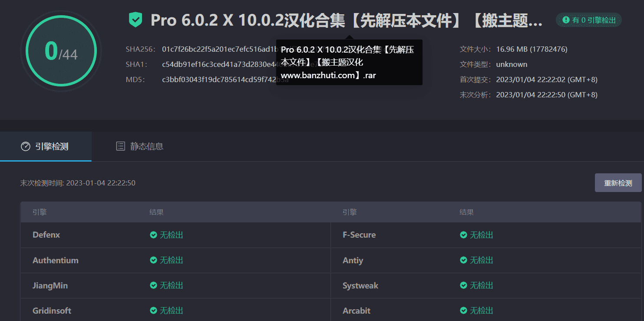Image resolution: width=644 pixels, height=321 pixels.
Task: Click the 有 0 引擎检出 badge
Action: point(588,20)
